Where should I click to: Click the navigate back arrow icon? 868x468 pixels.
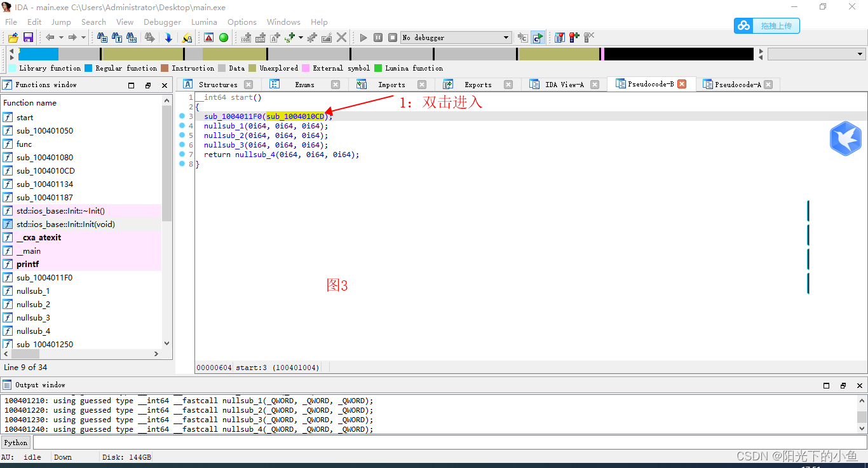(49, 37)
